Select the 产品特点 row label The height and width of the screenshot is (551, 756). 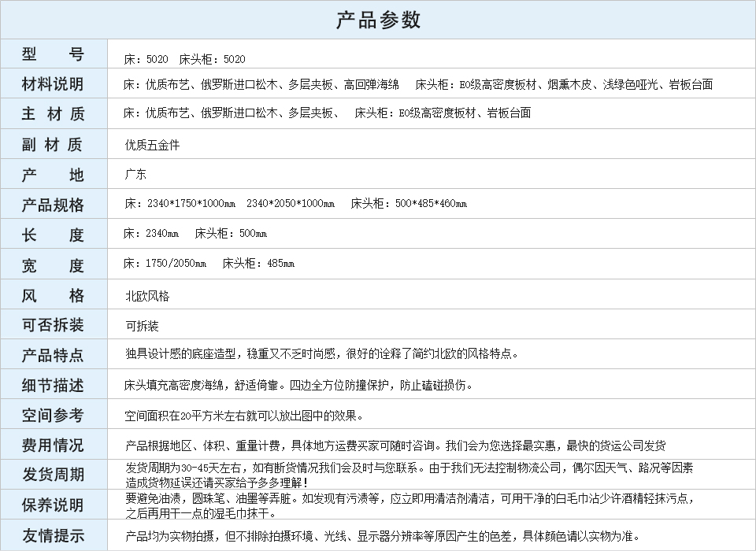coord(53,355)
